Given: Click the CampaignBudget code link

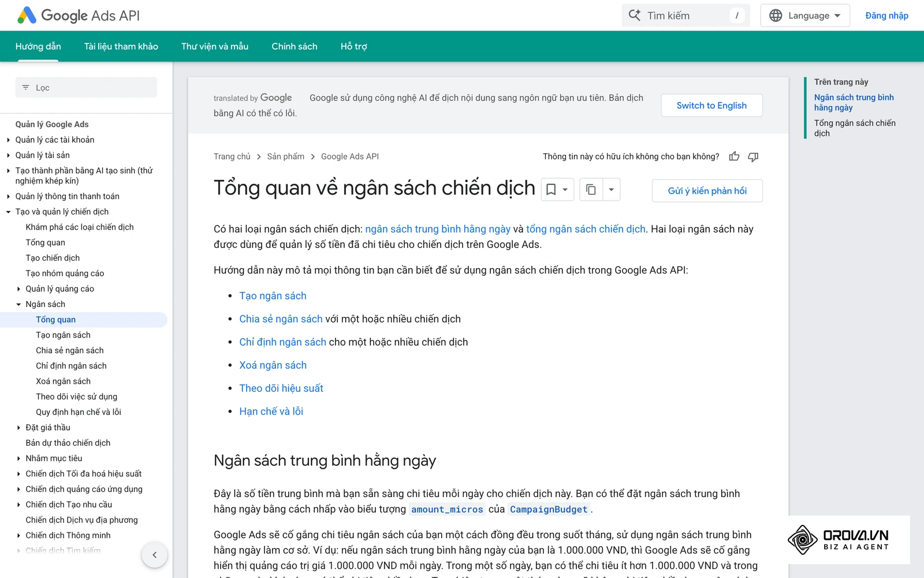Looking at the screenshot, I should click(x=549, y=509).
